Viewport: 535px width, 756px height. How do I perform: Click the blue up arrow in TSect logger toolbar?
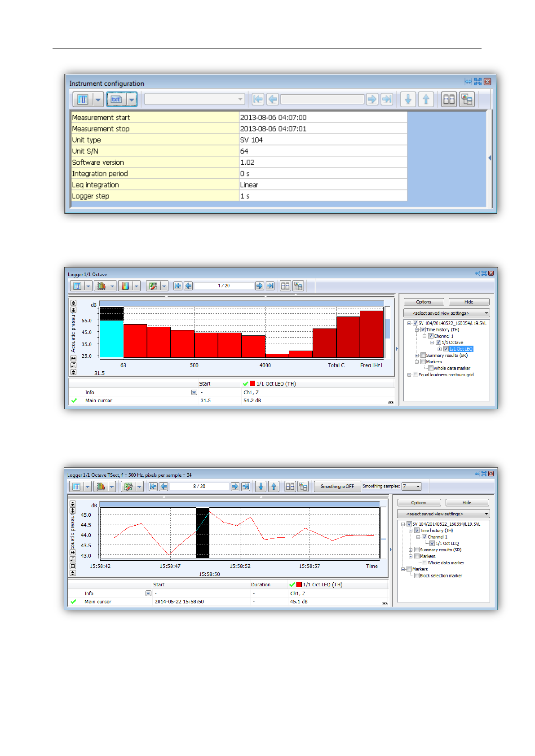(x=274, y=486)
